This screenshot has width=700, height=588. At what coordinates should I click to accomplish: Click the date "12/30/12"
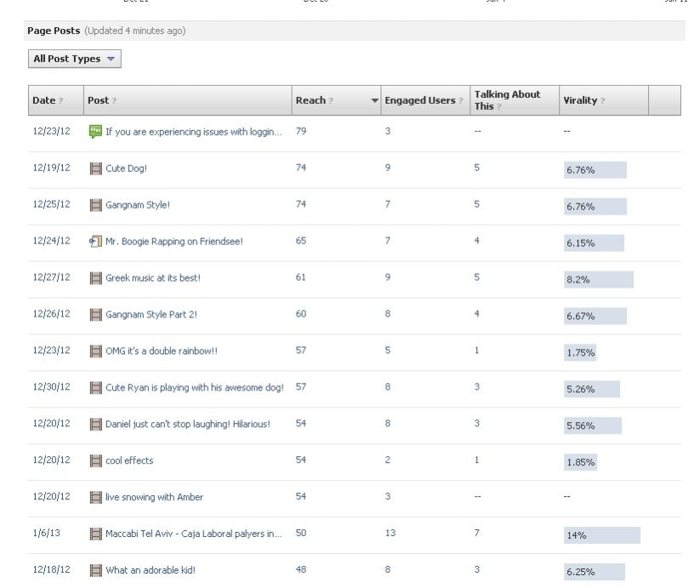[x=51, y=386]
